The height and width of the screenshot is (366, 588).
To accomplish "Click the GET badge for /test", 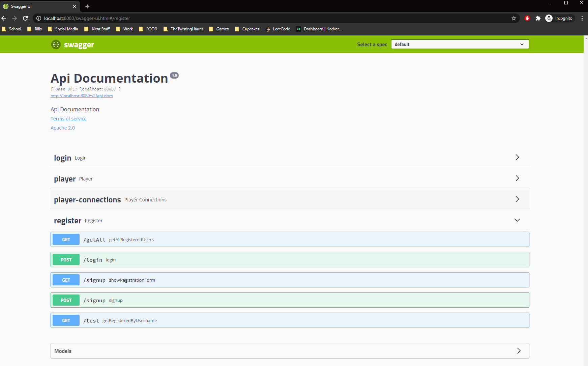I will [66, 320].
